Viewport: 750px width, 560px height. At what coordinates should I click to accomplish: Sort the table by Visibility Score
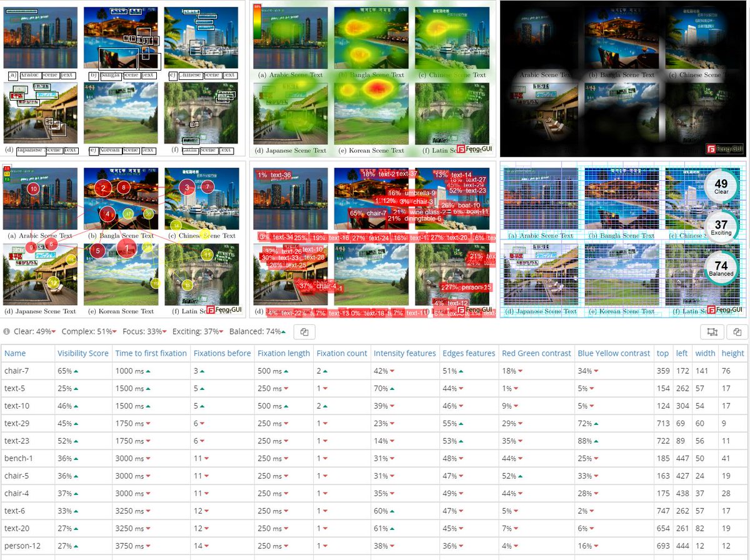[x=83, y=353]
